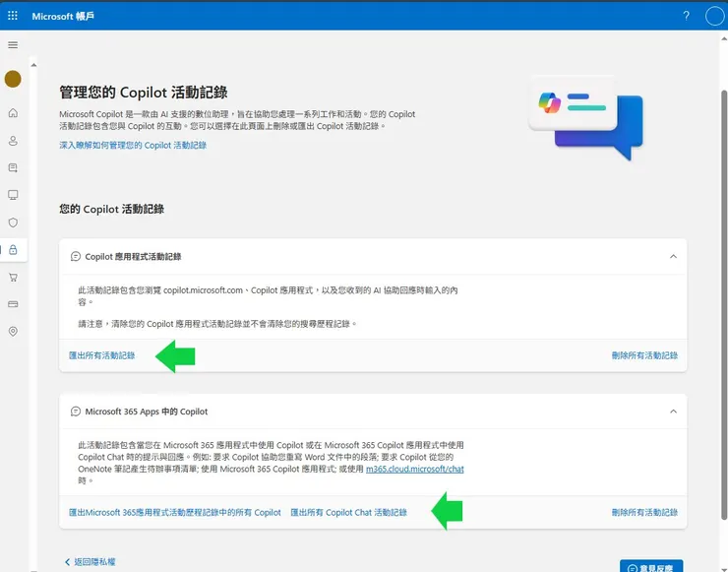Image resolution: width=728 pixels, height=572 pixels.
Task: Click the 管理您的 Copilot 活動記錄 heading
Action: click(144, 93)
